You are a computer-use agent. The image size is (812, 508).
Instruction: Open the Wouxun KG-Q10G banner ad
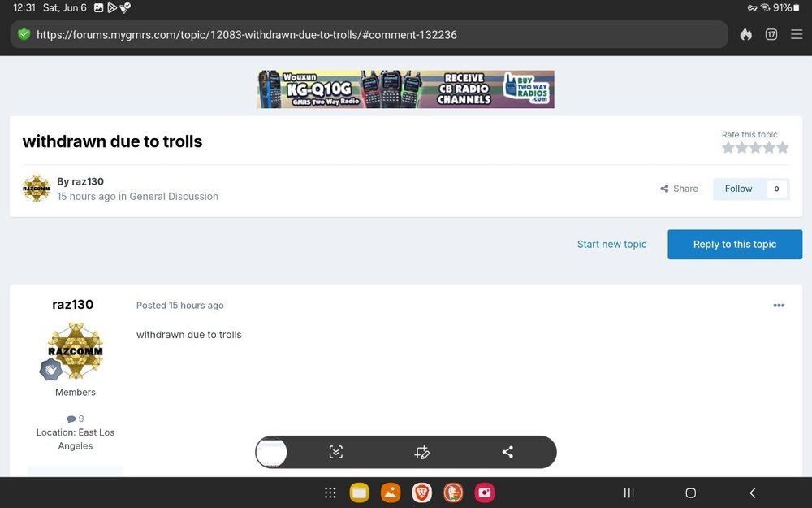point(405,89)
